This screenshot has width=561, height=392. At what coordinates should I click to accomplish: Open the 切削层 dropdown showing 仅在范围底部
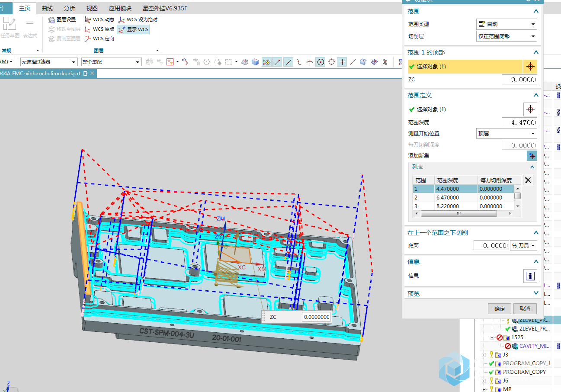coord(507,36)
